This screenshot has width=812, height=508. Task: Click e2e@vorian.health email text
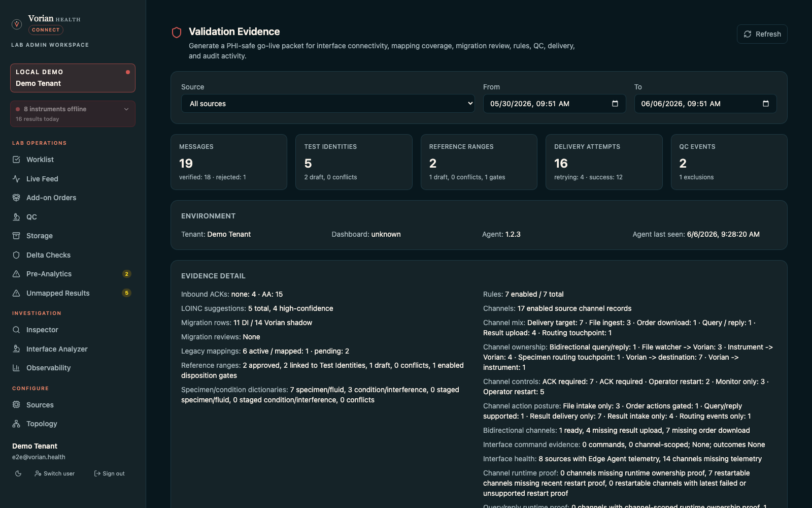tap(39, 457)
